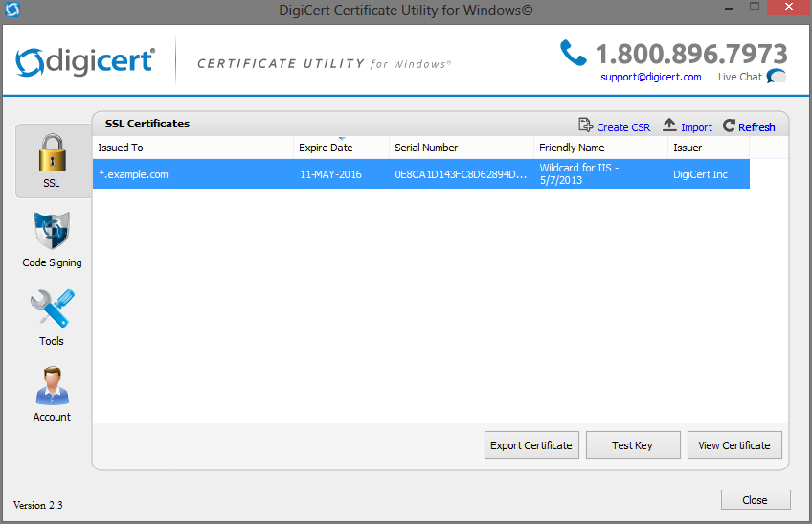
Task: Email support@digicert.com link
Action: [x=651, y=78]
